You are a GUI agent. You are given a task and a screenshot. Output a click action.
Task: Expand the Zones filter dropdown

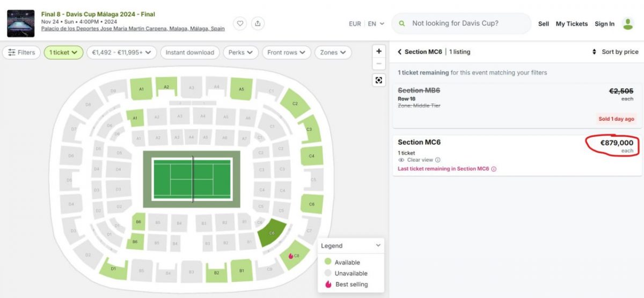(x=333, y=53)
